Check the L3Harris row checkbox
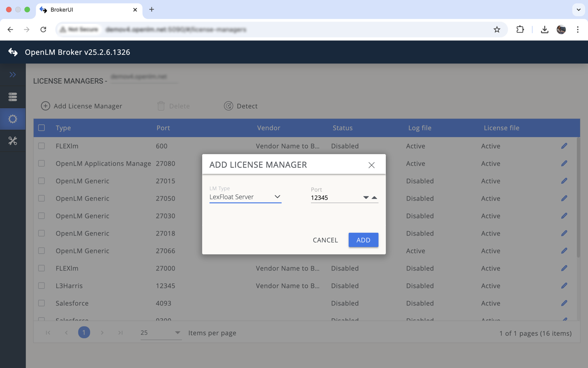 (x=41, y=286)
